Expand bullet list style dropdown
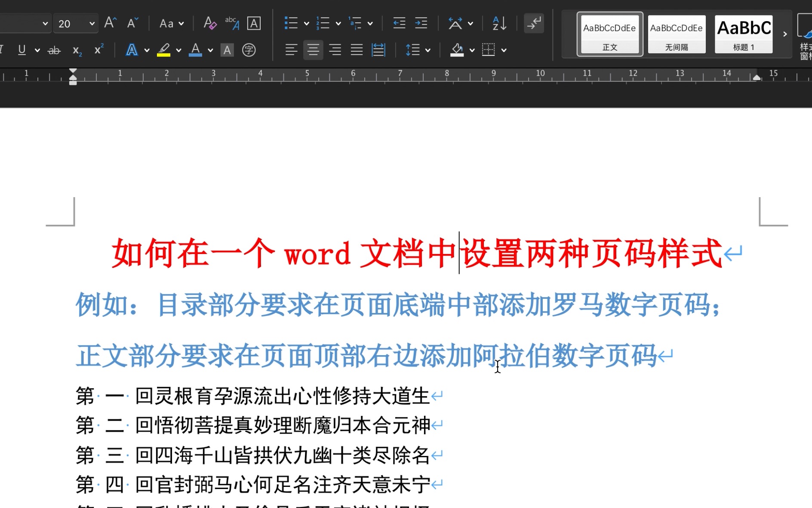 [x=306, y=24]
